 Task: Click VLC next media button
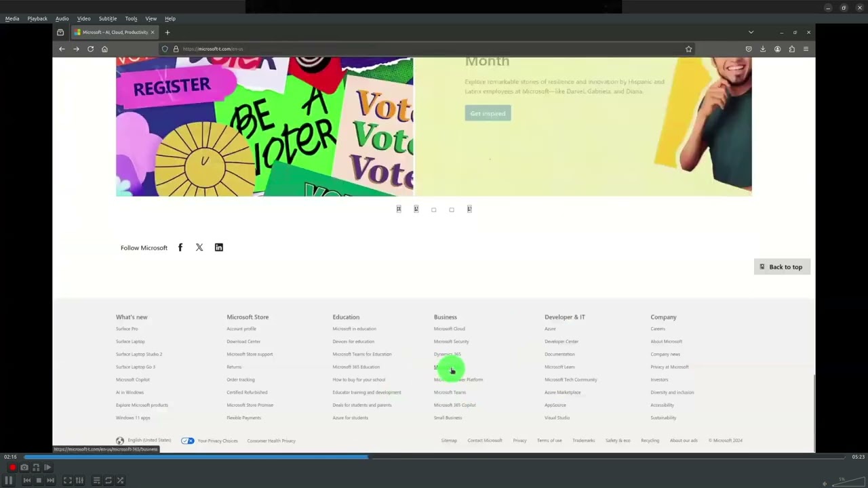50,481
